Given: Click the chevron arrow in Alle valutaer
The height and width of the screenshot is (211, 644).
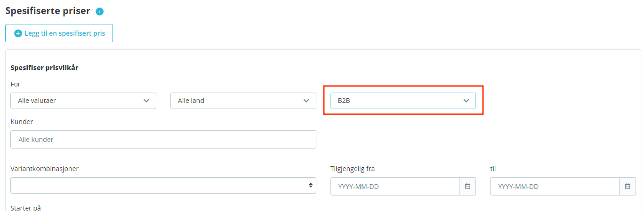Looking at the screenshot, I should 146,101.
